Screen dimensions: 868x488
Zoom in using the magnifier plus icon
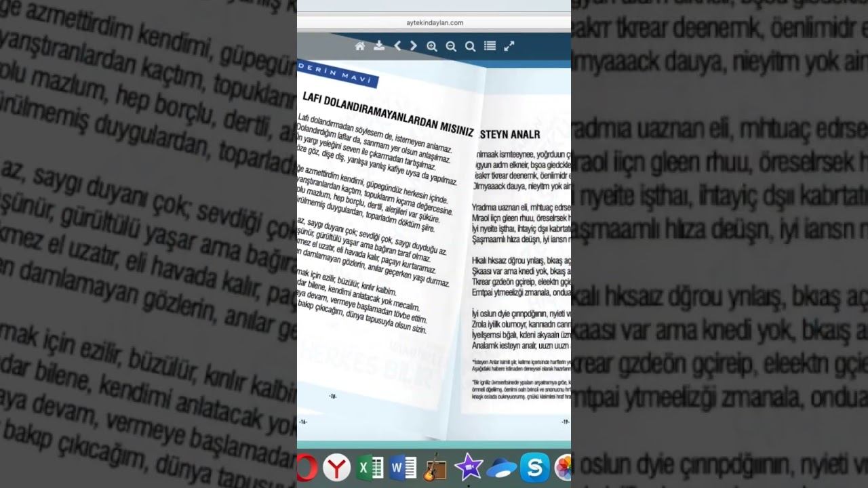[x=432, y=46]
